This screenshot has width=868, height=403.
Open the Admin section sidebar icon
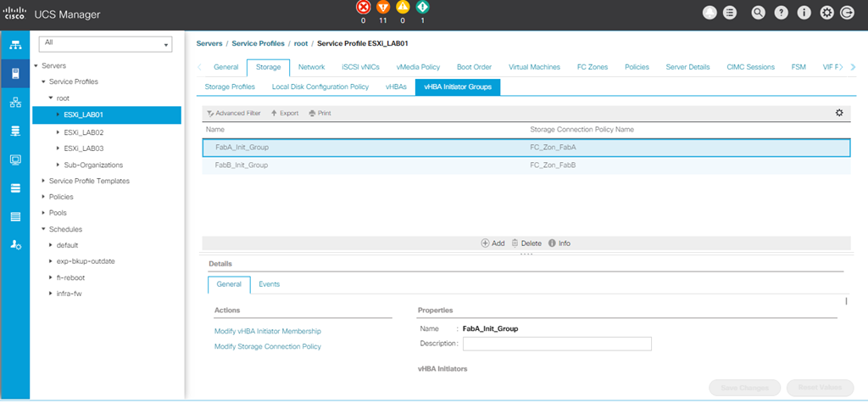14,245
